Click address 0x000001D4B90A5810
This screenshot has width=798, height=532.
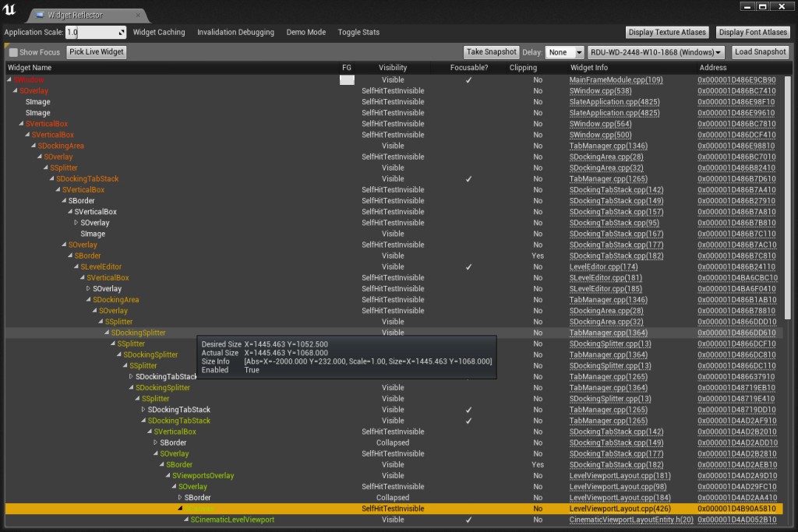click(736, 508)
